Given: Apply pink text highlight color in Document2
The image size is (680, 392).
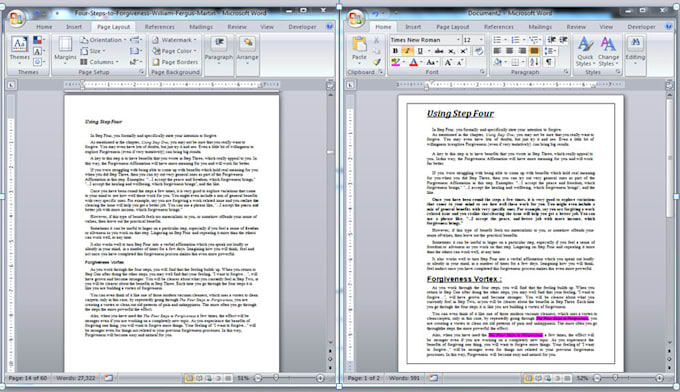Looking at the screenshot, I should coord(395,62).
